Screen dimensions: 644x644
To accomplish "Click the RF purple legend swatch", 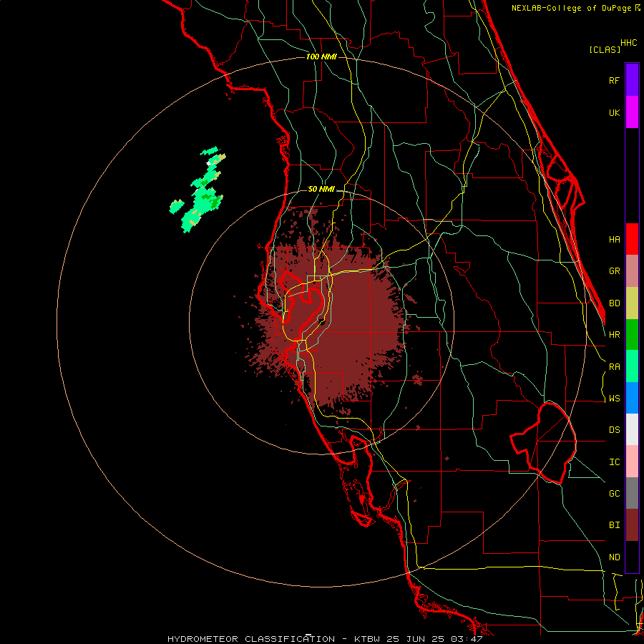I will point(632,80).
